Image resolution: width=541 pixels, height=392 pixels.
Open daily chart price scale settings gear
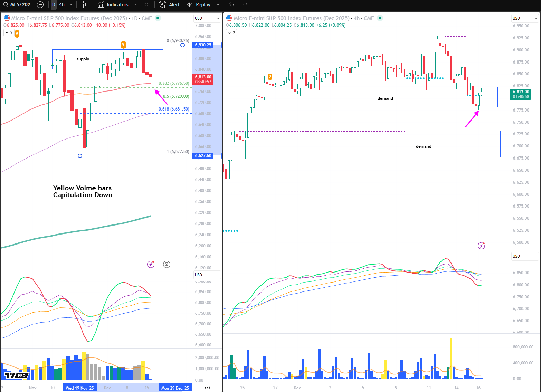207,388
